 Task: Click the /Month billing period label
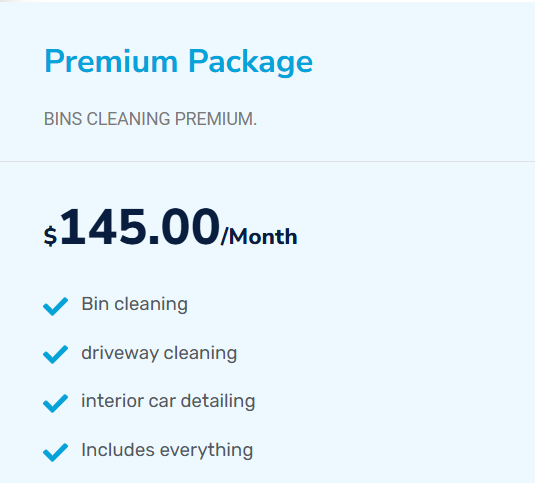pos(259,236)
